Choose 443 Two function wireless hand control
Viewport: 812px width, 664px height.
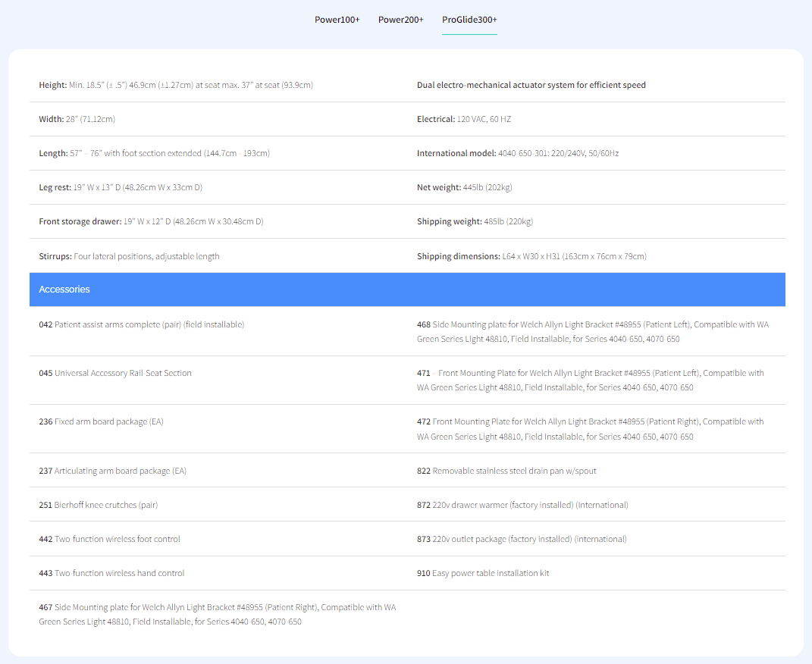point(111,573)
